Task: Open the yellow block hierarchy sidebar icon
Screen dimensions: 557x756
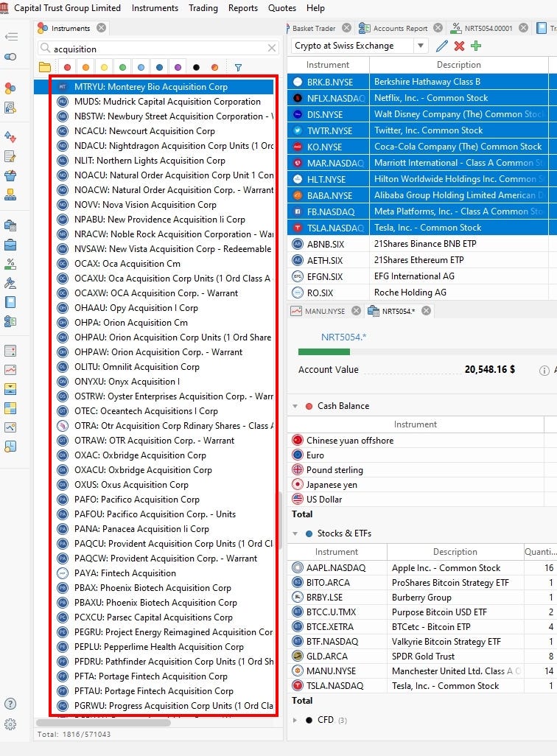Action: (x=10, y=195)
